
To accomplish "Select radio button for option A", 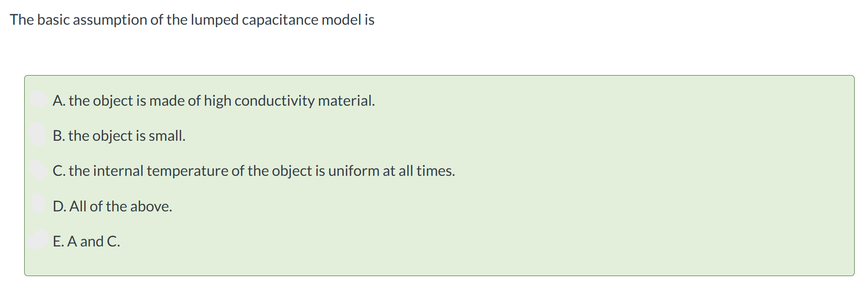I will 39,100.
